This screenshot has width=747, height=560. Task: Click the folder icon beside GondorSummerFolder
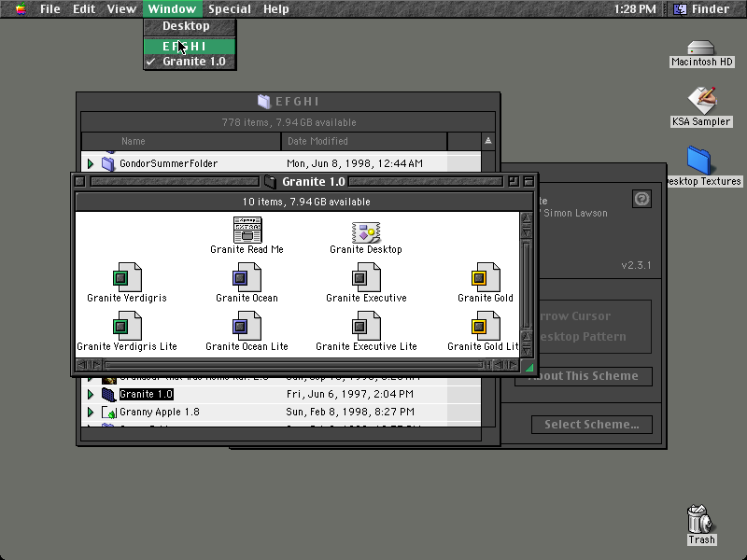pyautogui.click(x=108, y=164)
